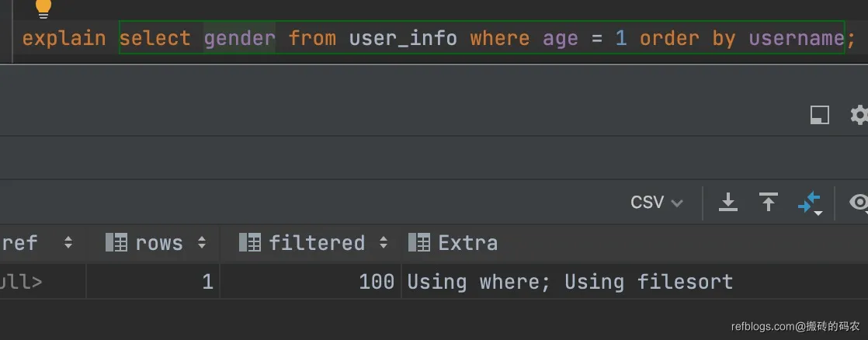The image size is (868, 340).
Task: Select the filtered cell showing 100
Action: 376,282
